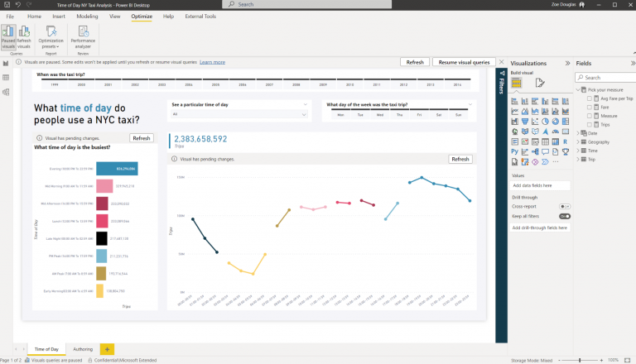Open the Authoring page tab

[83, 349]
